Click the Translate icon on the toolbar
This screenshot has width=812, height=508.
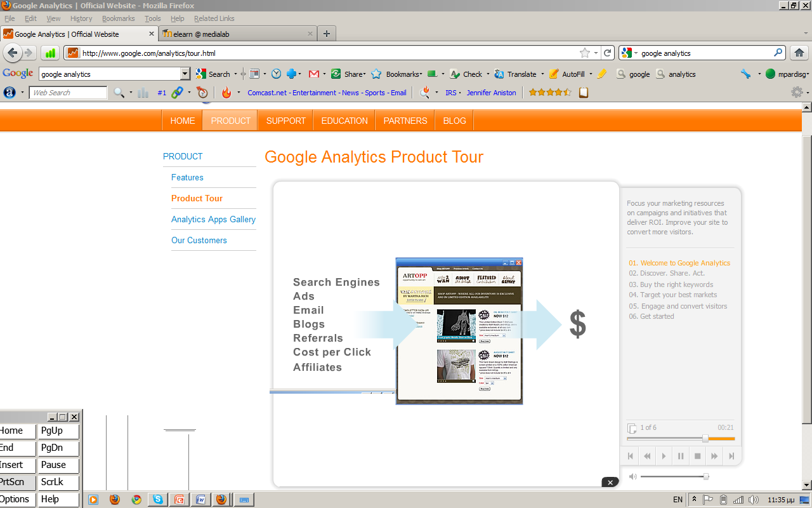pos(499,74)
